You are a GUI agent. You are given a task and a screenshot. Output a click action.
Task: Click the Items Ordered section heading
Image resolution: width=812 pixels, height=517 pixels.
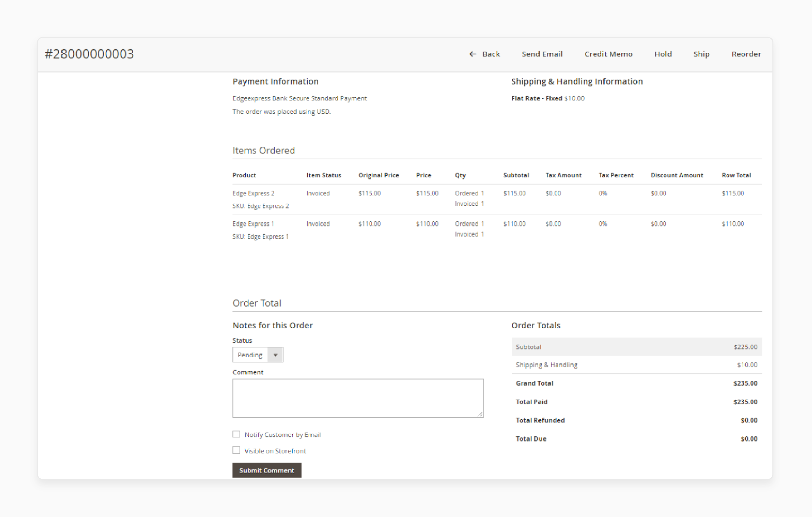coord(263,150)
